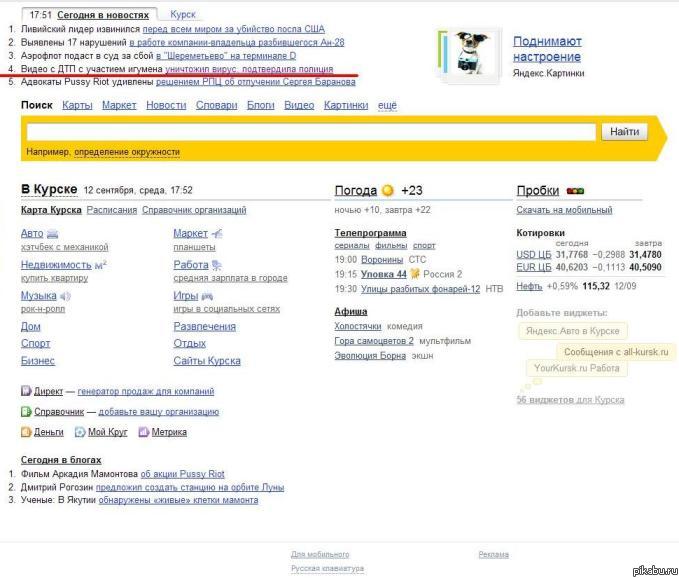The height and width of the screenshot is (578, 679).
Task: Switch to the Курск news tab
Action: (x=183, y=15)
